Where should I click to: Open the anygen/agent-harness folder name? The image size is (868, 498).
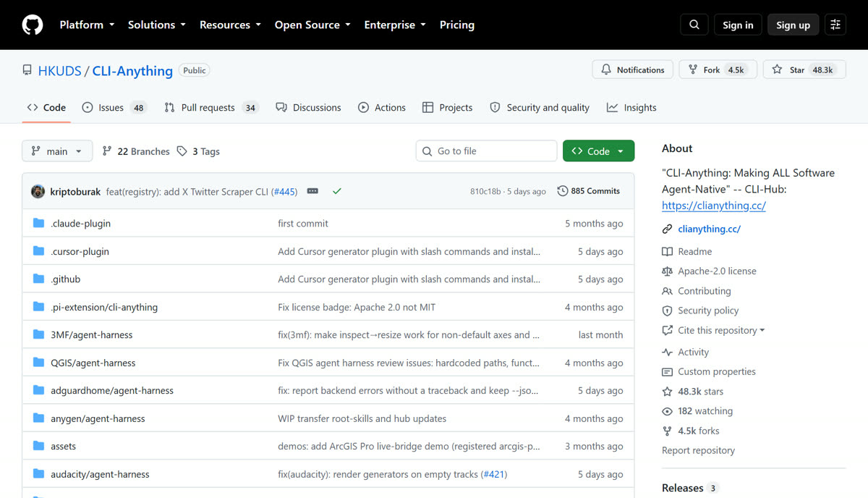98,418
